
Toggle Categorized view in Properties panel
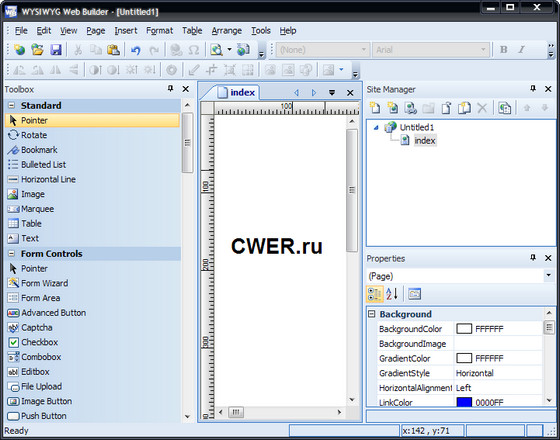(x=375, y=294)
